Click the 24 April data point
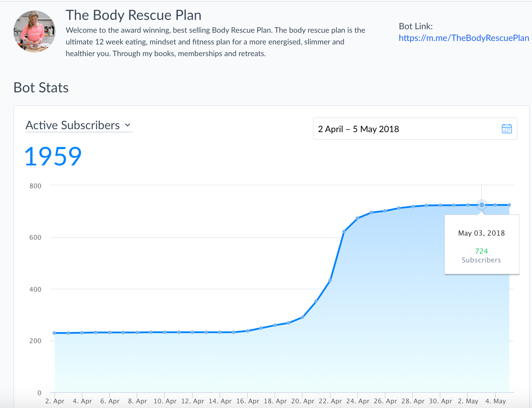This screenshot has height=408, width=532. (x=357, y=218)
